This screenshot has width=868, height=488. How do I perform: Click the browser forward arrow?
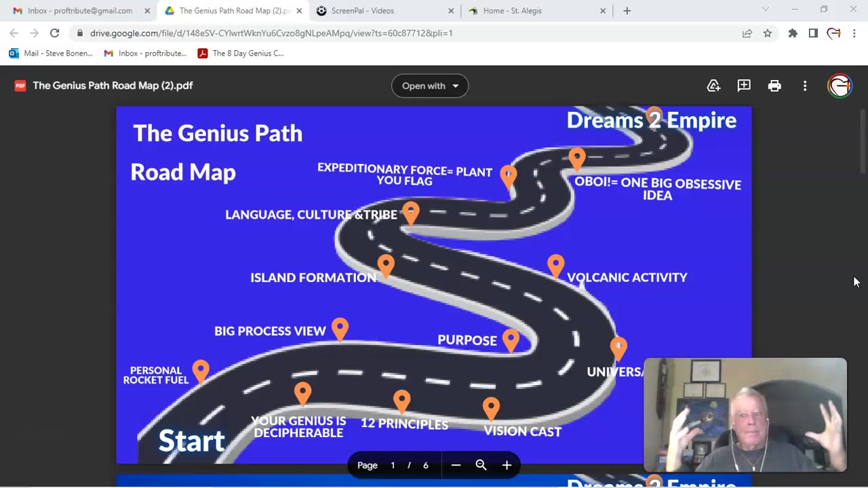click(x=34, y=33)
